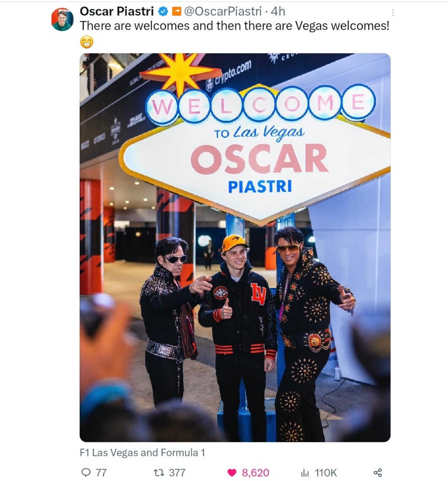Click the F1 Las Vegas and Formula 1 credit
This screenshot has height=481, width=448.
tap(142, 453)
